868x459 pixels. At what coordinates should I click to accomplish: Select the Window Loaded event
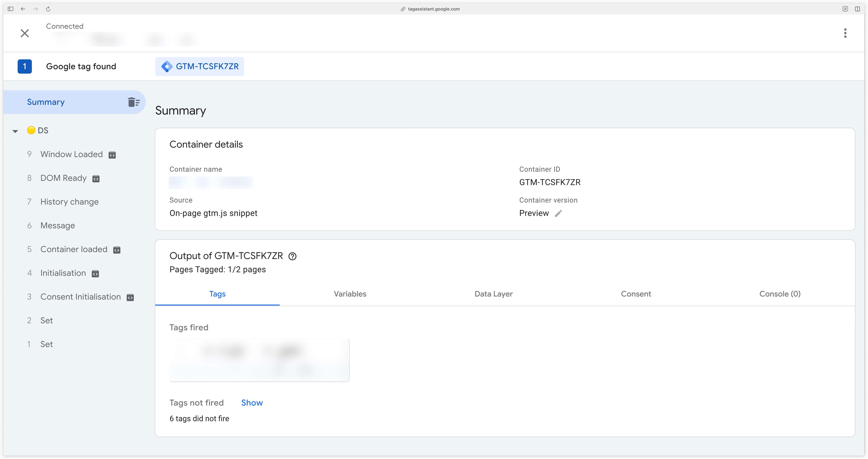point(71,155)
